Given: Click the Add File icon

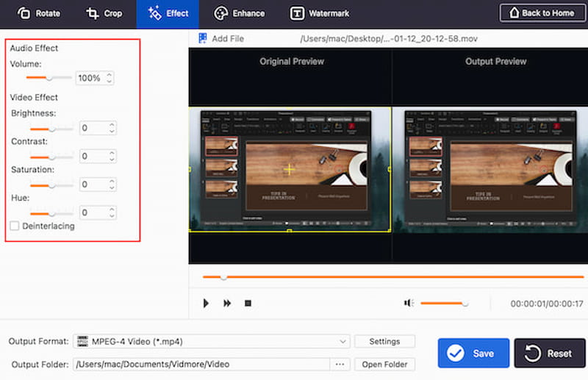Looking at the screenshot, I should (x=202, y=38).
